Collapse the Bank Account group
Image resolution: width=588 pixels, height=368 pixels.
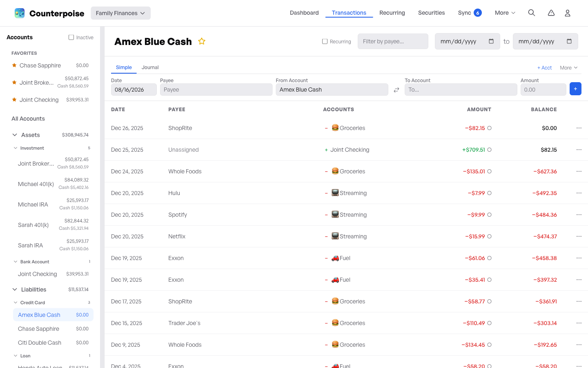pos(16,262)
